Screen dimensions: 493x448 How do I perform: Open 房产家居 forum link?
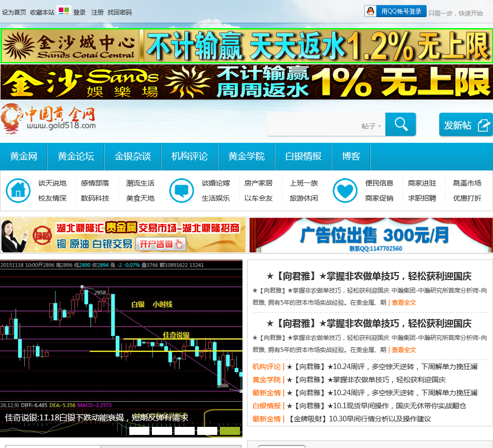pos(259,183)
